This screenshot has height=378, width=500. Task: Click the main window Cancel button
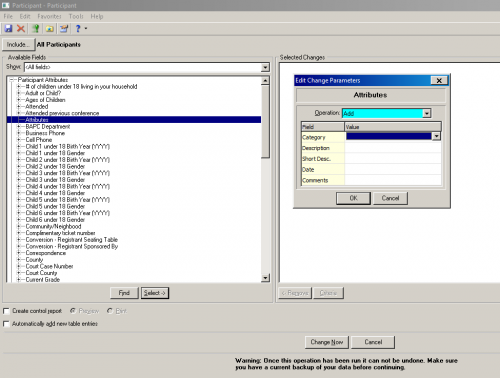pyautogui.click(x=373, y=342)
